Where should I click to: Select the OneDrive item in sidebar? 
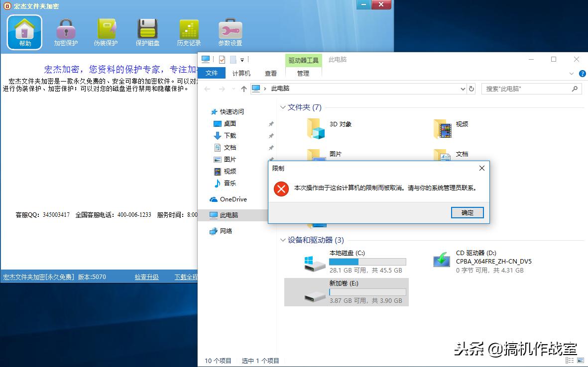[234, 199]
